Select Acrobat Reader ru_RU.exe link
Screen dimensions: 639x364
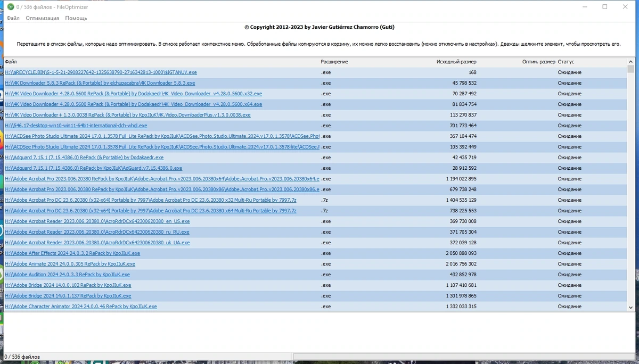click(x=97, y=232)
